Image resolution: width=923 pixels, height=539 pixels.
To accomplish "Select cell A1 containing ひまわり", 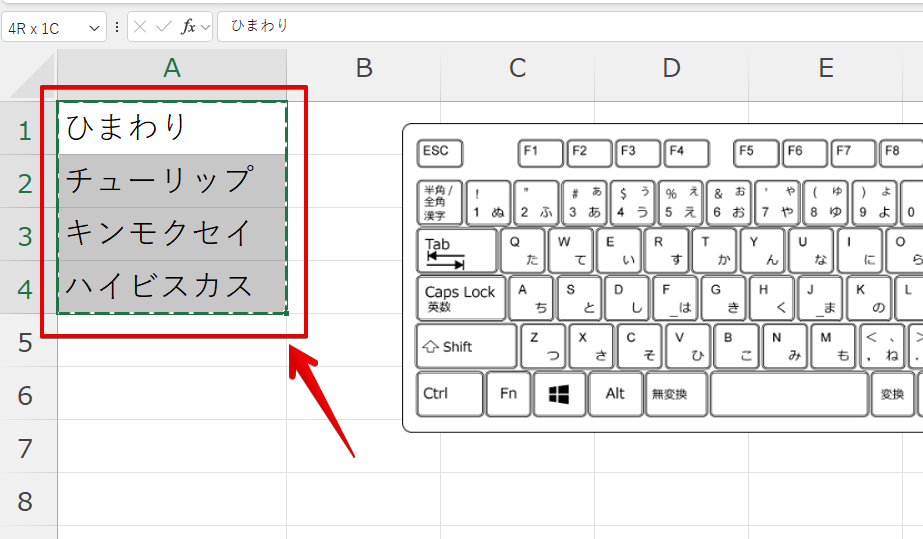I will click(172, 128).
